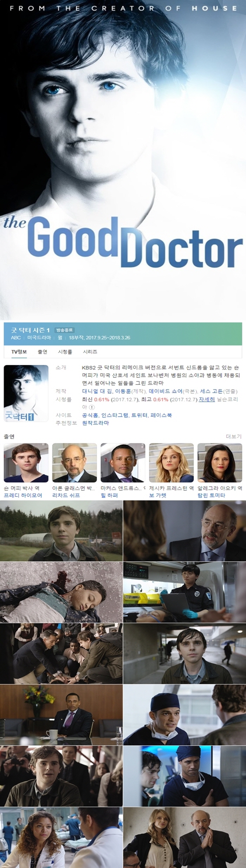Open the 인스타그램 link
The width and height of the screenshot is (246, 868).
point(115,415)
